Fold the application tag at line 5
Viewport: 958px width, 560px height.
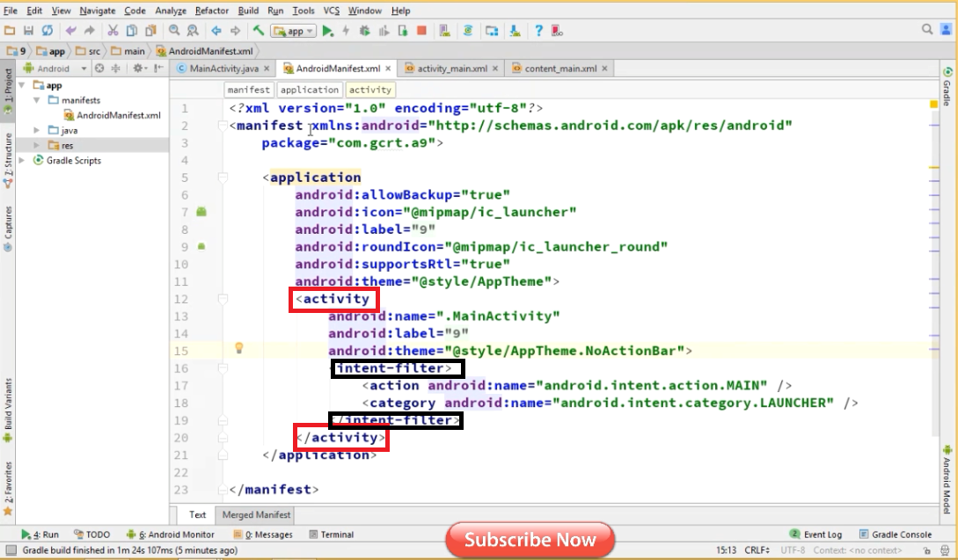[223, 178]
